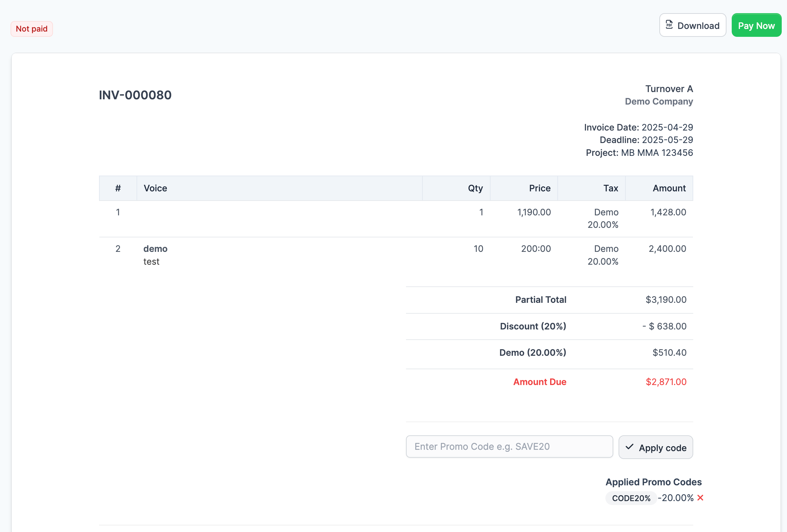
Task: Remove the CODE20% promo code with red X
Action: tap(700, 498)
